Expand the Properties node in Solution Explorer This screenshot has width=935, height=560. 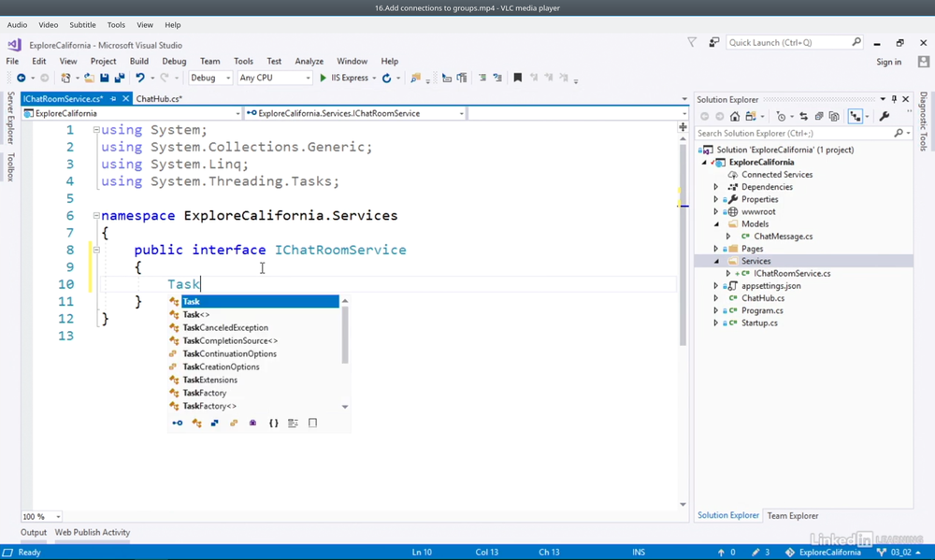pos(716,199)
